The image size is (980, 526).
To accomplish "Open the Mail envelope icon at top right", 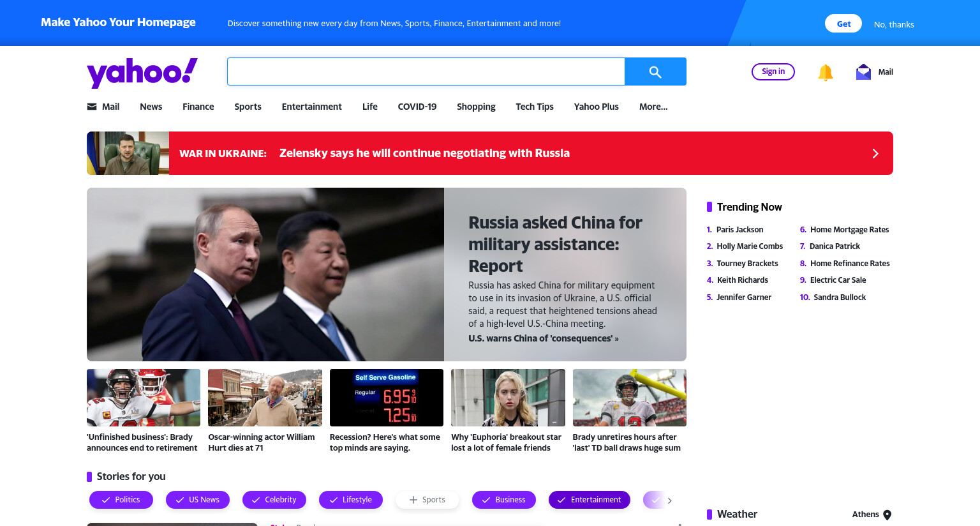I will 863,71.
